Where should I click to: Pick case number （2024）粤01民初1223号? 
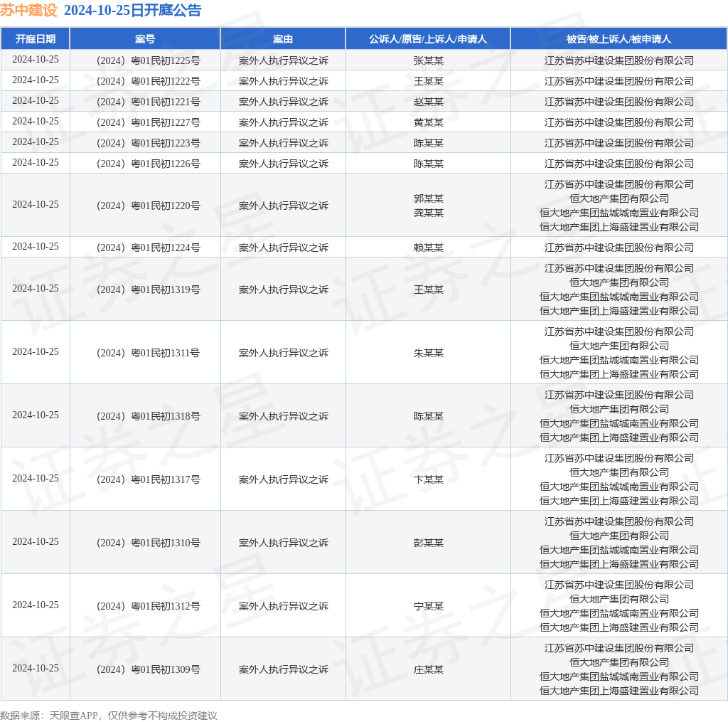pos(148,143)
